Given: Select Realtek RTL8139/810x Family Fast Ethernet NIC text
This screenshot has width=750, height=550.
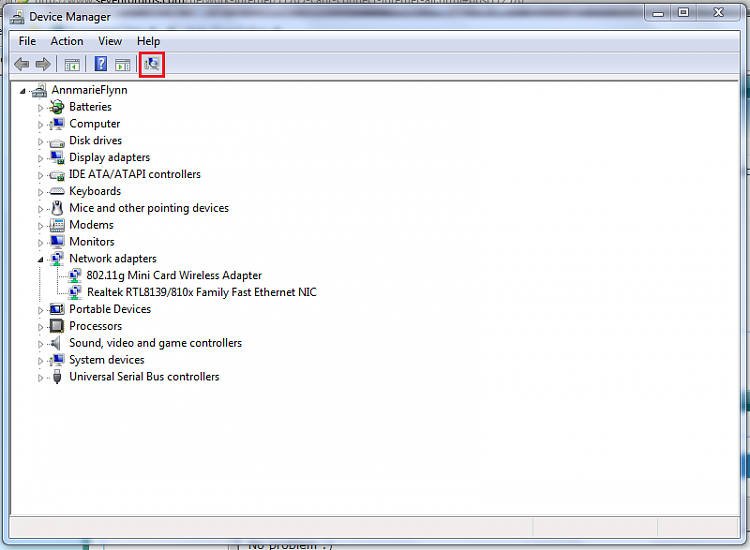Looking at the screenshot, I should 202,292.
